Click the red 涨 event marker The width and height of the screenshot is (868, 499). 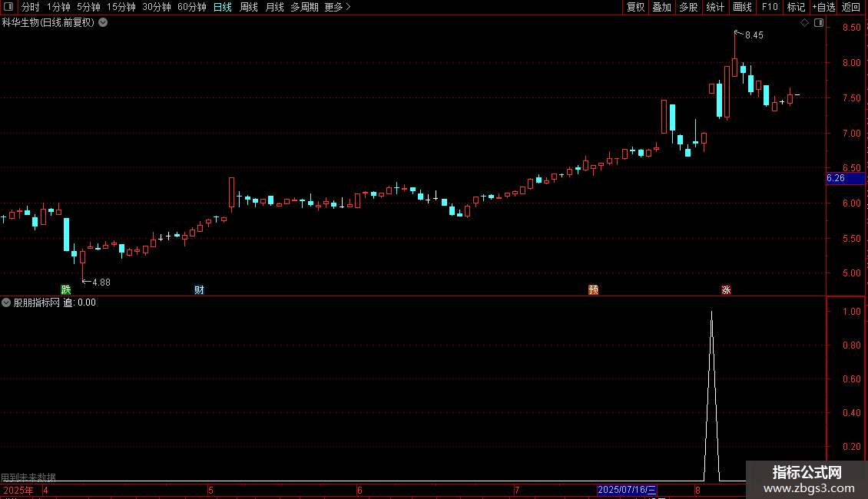tap(727, 290)
